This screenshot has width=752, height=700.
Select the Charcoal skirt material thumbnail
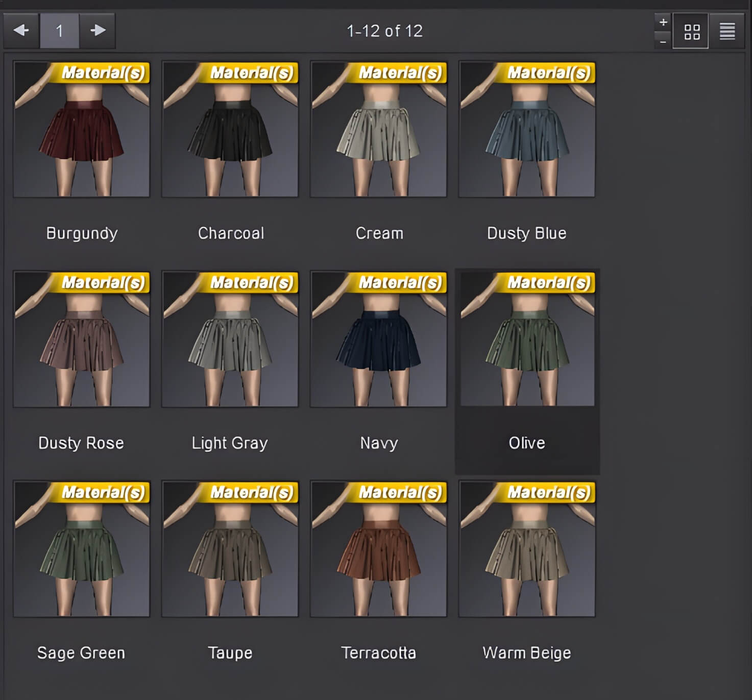230,129
